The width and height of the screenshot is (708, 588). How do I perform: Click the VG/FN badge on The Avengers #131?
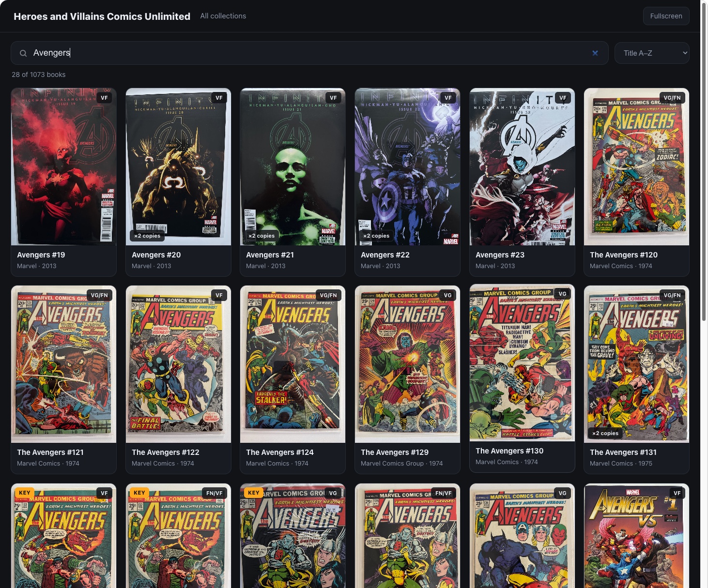672,295
